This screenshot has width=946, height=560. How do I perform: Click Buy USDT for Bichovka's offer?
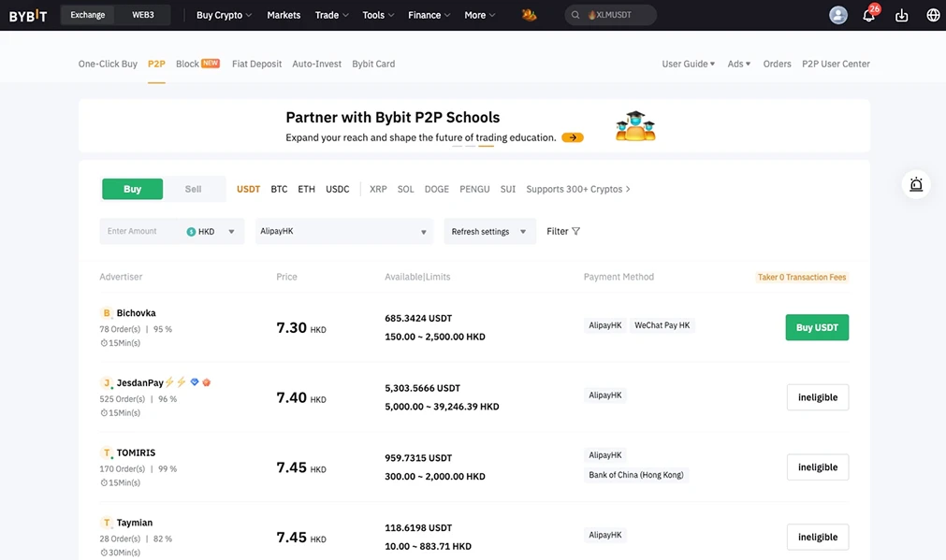tap(817, 327)
